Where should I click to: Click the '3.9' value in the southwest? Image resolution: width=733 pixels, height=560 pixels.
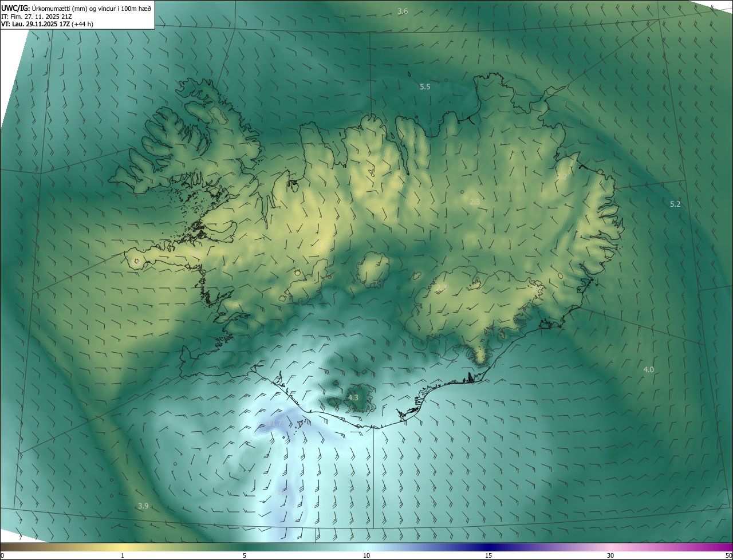(143, 506)
